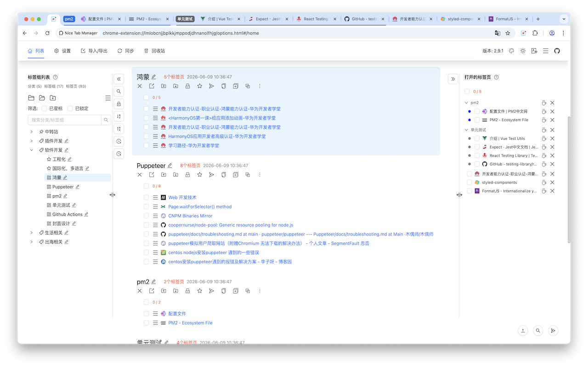Collapse the left tag group panel

(119, 79)
